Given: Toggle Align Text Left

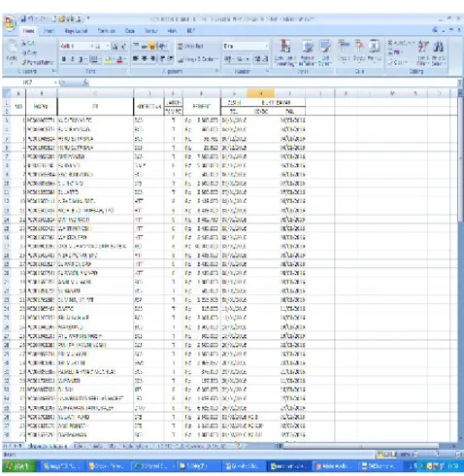Looking at the screenshot, I should click(136, 59).
